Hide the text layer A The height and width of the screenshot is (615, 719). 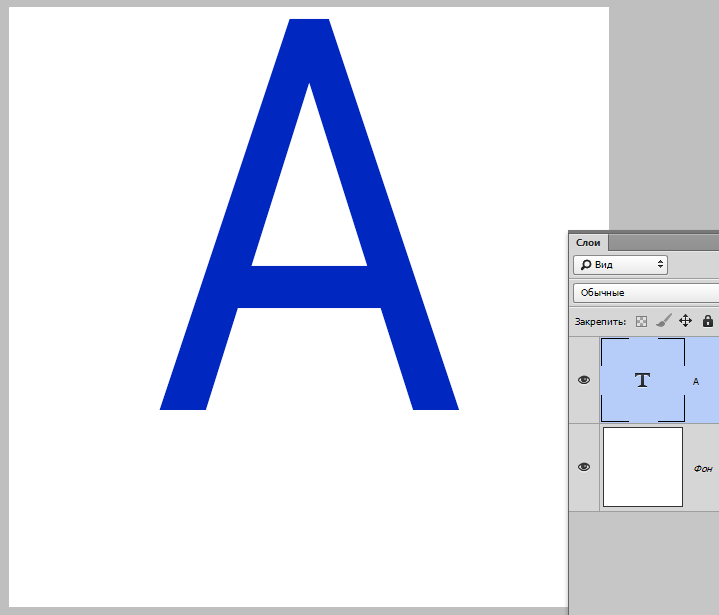click(x=584, y=380)
